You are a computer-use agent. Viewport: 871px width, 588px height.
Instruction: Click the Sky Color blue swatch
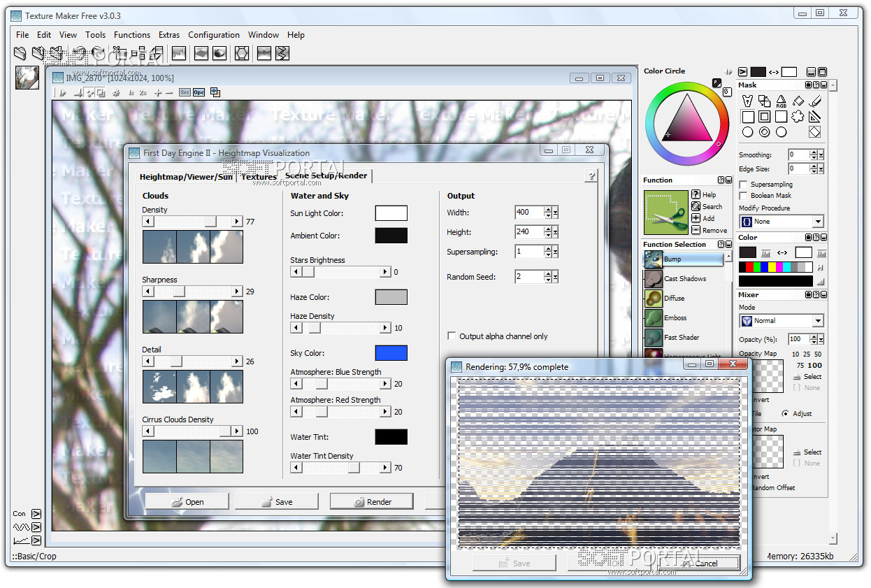[x=391, y=353]
